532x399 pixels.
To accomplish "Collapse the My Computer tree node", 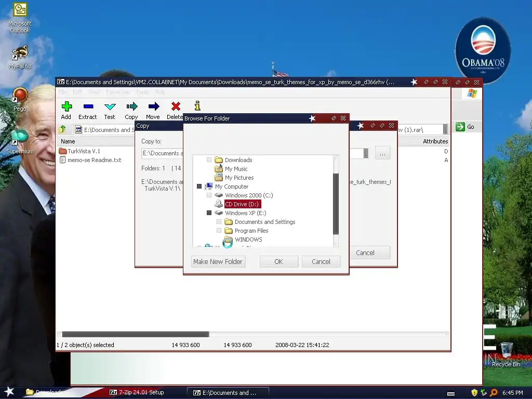I will point(199,187).
